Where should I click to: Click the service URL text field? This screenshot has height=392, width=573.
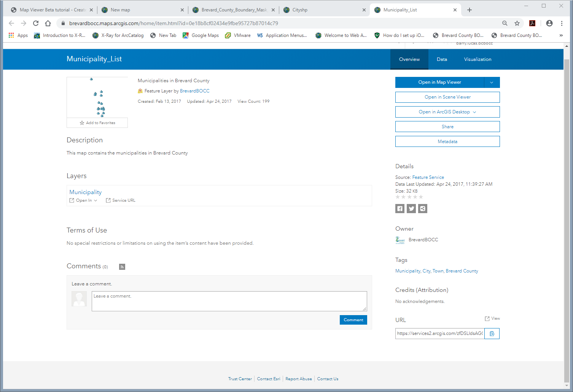pyautogui.click(x=440, y=333)
